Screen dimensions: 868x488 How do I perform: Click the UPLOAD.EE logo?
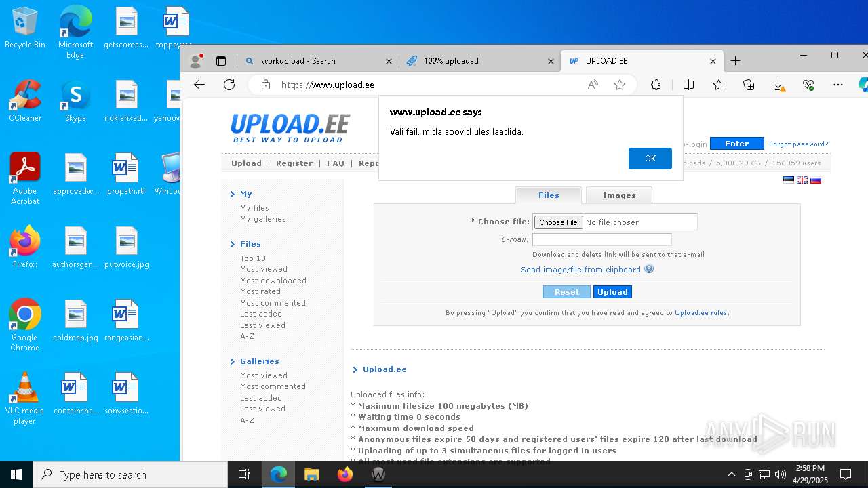pos(290,127)
